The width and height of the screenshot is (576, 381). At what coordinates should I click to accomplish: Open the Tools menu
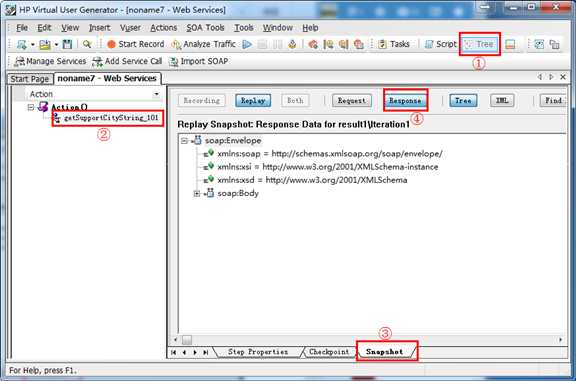[x=244, y=28]
